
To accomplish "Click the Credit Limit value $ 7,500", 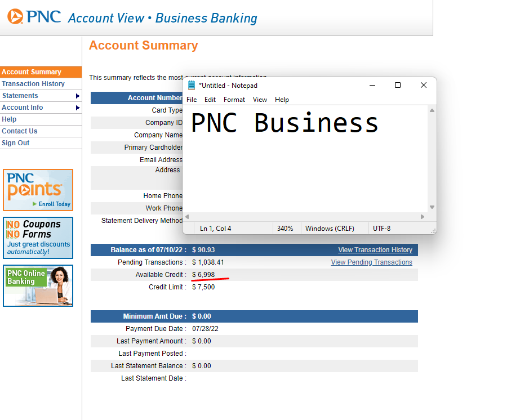I will click(x=203, y=287).
